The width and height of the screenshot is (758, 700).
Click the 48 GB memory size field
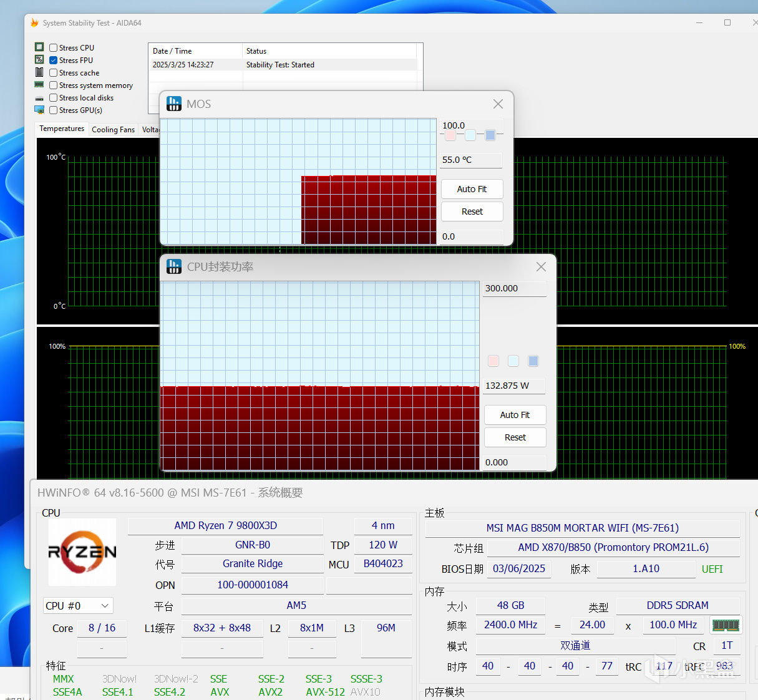point(511,606)
